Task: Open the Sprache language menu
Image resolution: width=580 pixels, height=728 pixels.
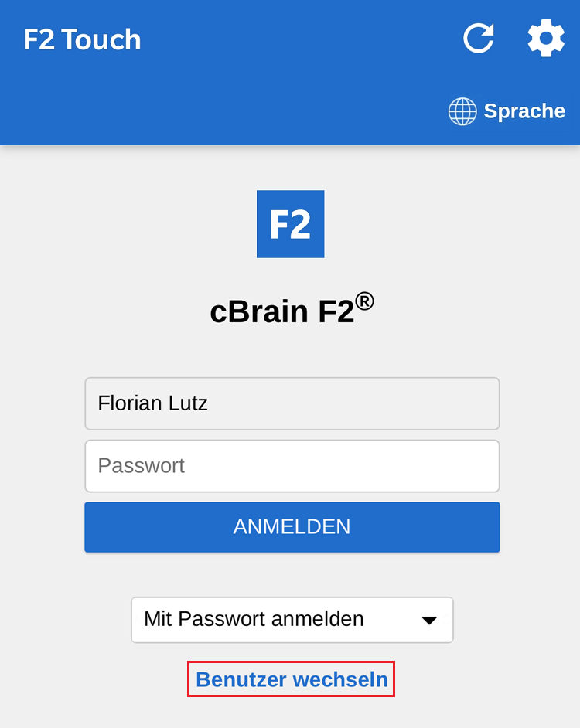Action: [x=524, y=111]
